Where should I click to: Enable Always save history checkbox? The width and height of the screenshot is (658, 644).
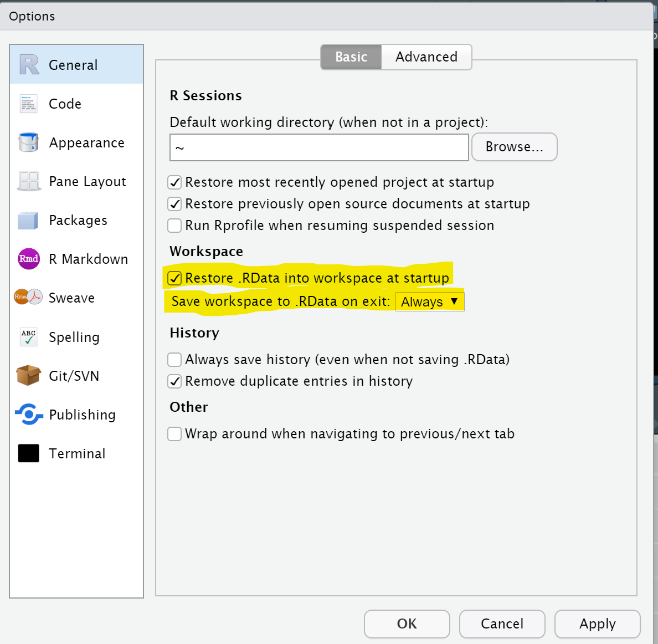coord(174,360)
